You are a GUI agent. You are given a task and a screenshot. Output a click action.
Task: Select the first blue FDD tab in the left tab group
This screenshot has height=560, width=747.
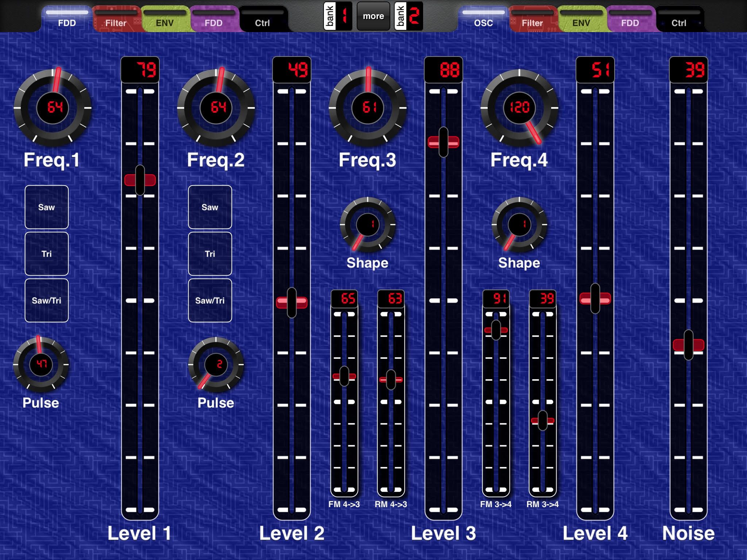pyautogui.click(x=67, y=19)
